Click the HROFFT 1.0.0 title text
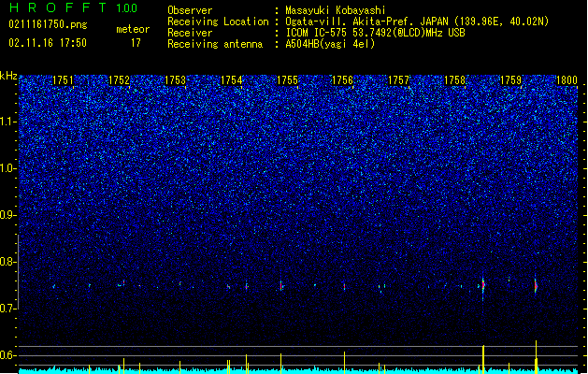Image resolution: width=588 pixels, height=374 pixels. coord(74,7)
